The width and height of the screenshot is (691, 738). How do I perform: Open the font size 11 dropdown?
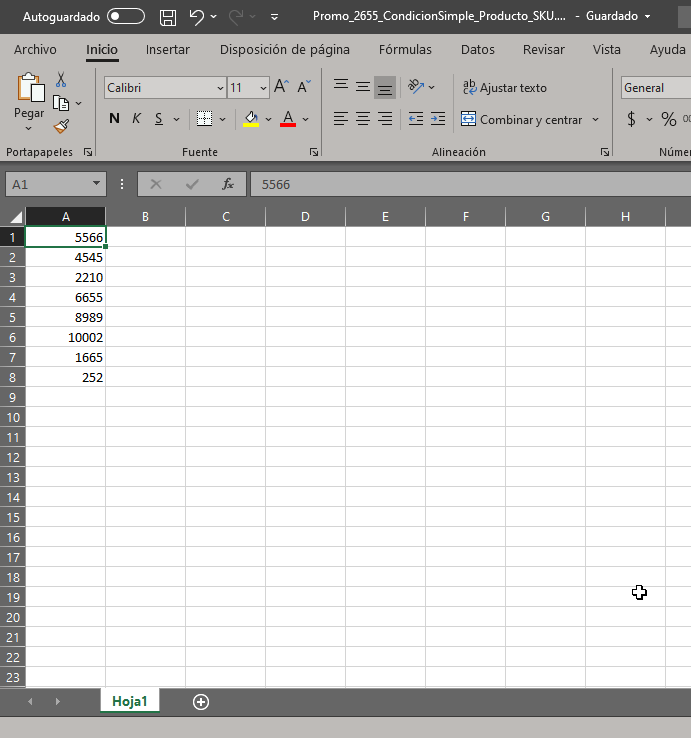263,88
